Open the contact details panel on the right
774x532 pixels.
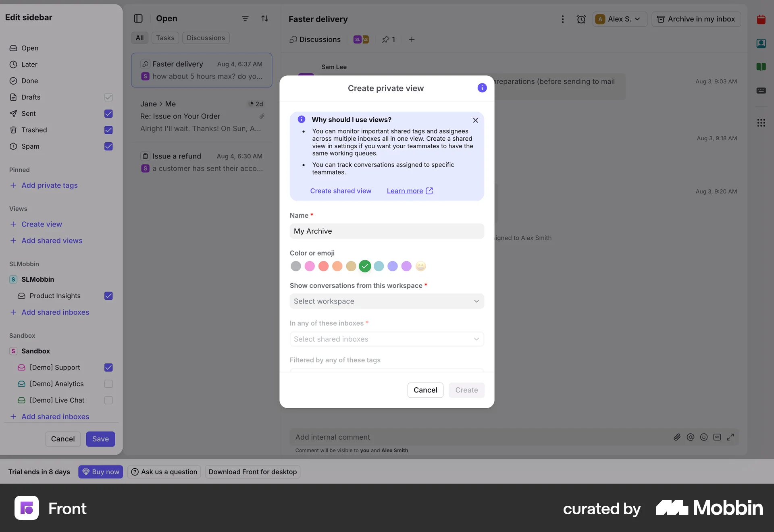(x=762, y=43)
